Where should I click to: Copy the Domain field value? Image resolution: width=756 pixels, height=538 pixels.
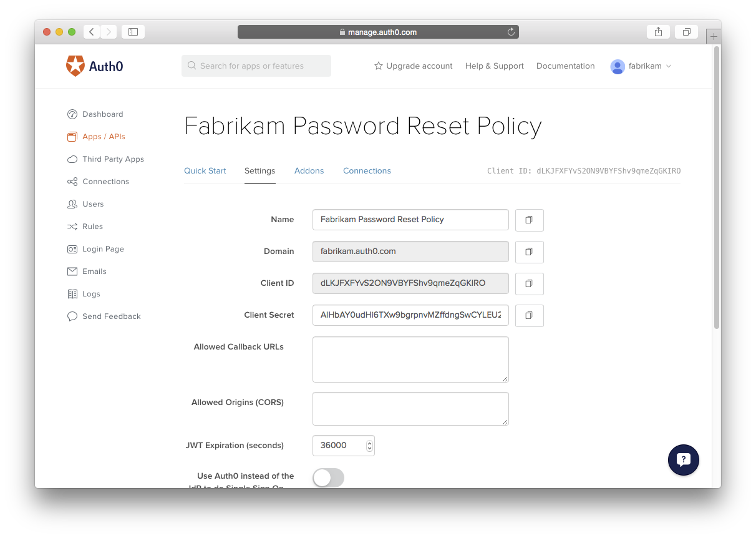tap(529, 252)
